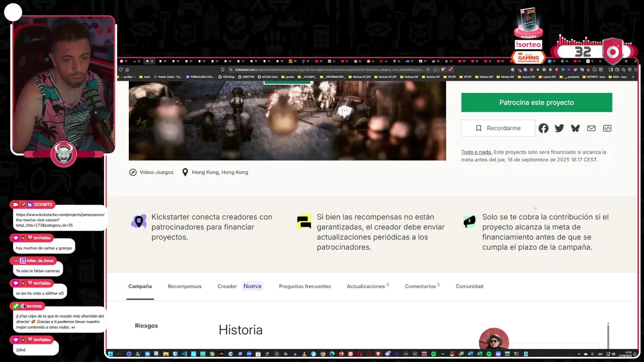Share the project on Facebook
The width and height of the screenshot is (644, 362).
(x=543, y=128)
